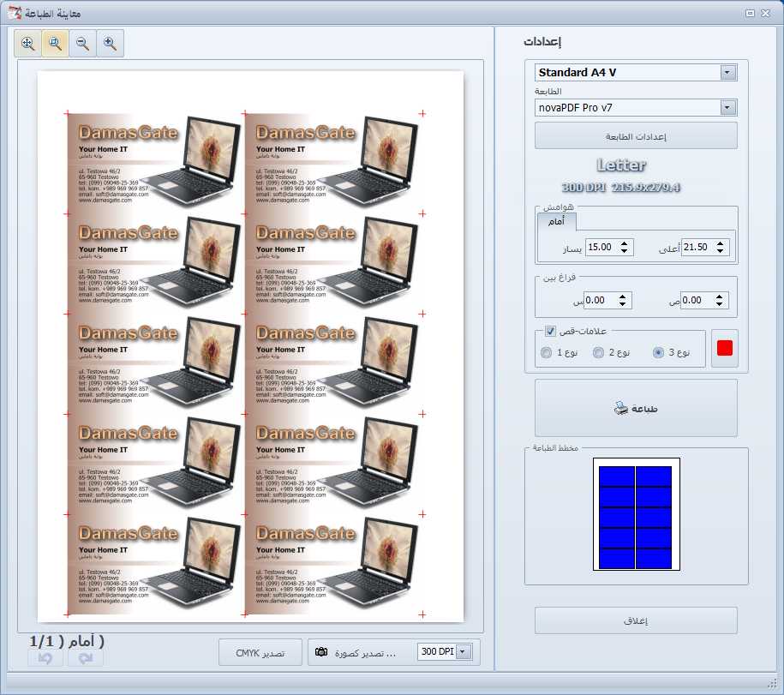Click the 1/1 page counter text
The image size is (784, 695).
click(x=41, y=641)
